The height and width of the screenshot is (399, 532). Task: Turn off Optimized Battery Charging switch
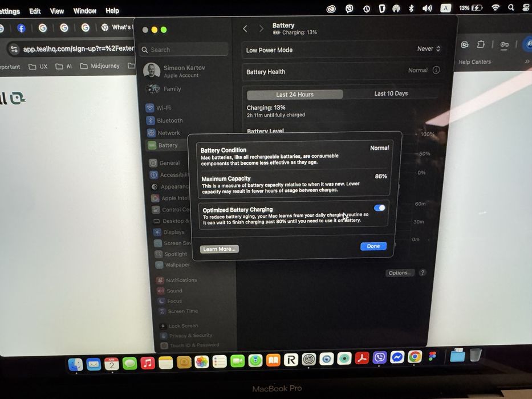(x=379, y=208)
